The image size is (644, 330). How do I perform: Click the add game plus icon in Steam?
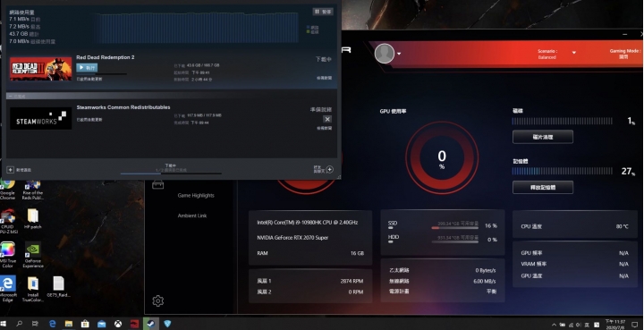(10, 170)
